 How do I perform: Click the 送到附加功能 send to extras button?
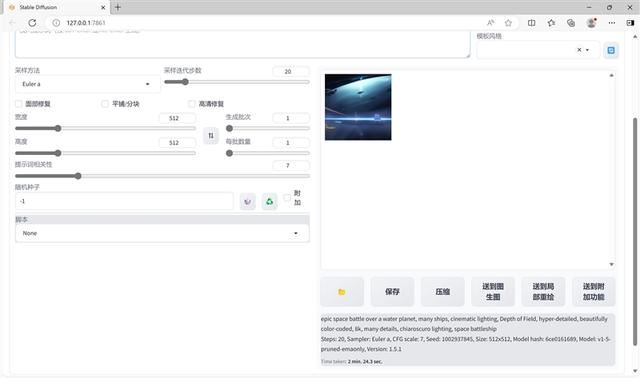click(593, 291)
